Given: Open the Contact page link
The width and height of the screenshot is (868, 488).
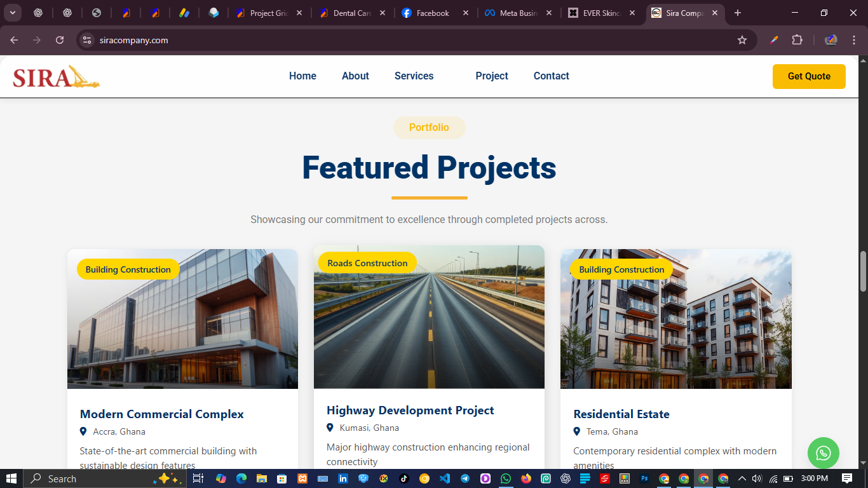Looking at the screenshot, I should click(550, 76).
